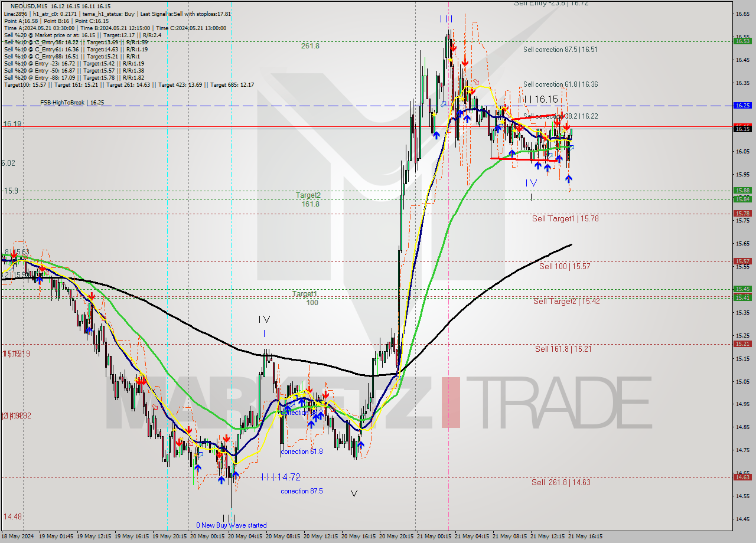Click the 14.55 value on price scale
This screenshot has width=756, height=543.
tap(742, 496)
